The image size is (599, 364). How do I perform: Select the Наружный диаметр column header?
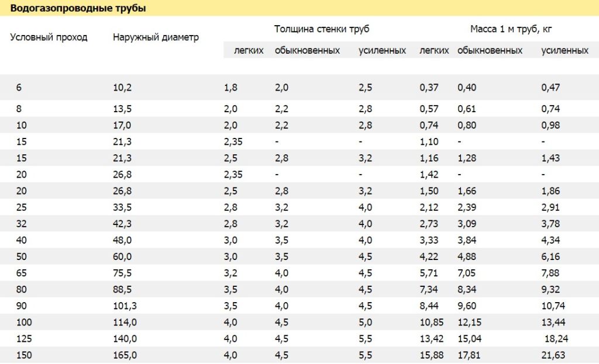156,37
